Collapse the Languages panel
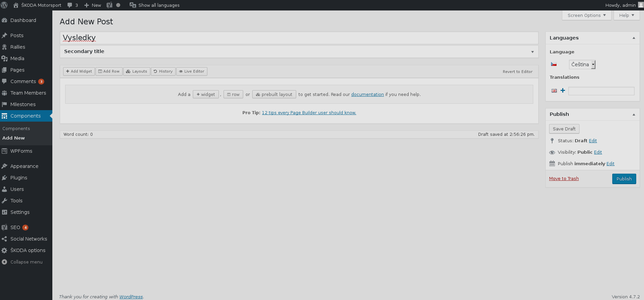The height and width of the screenshot is (300, 644). coord(634,38)
